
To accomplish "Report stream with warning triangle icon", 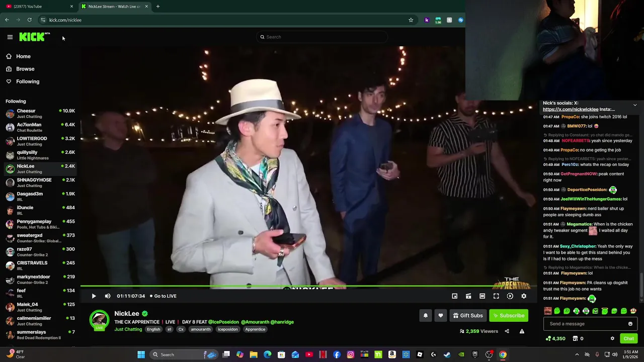I will [522, 331].
